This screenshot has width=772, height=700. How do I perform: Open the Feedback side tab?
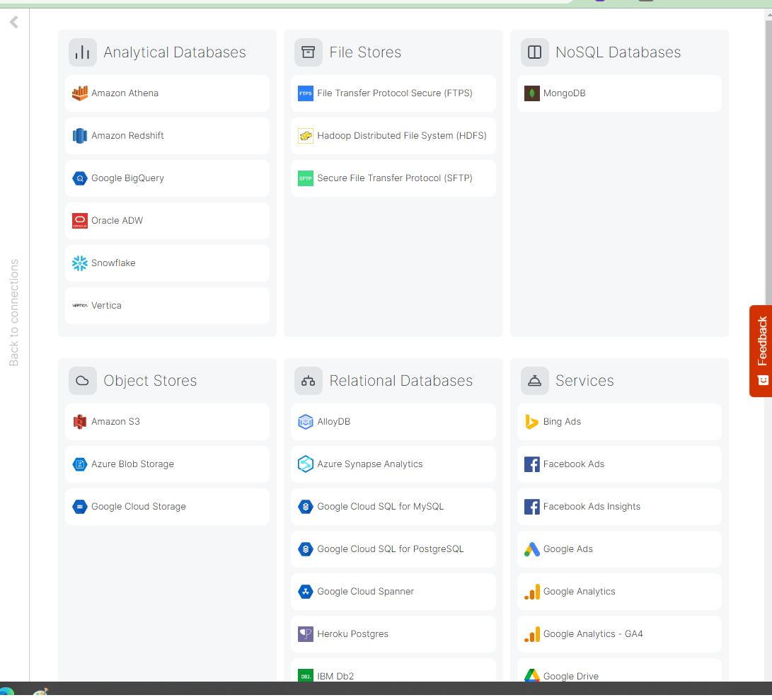(761, 351)
